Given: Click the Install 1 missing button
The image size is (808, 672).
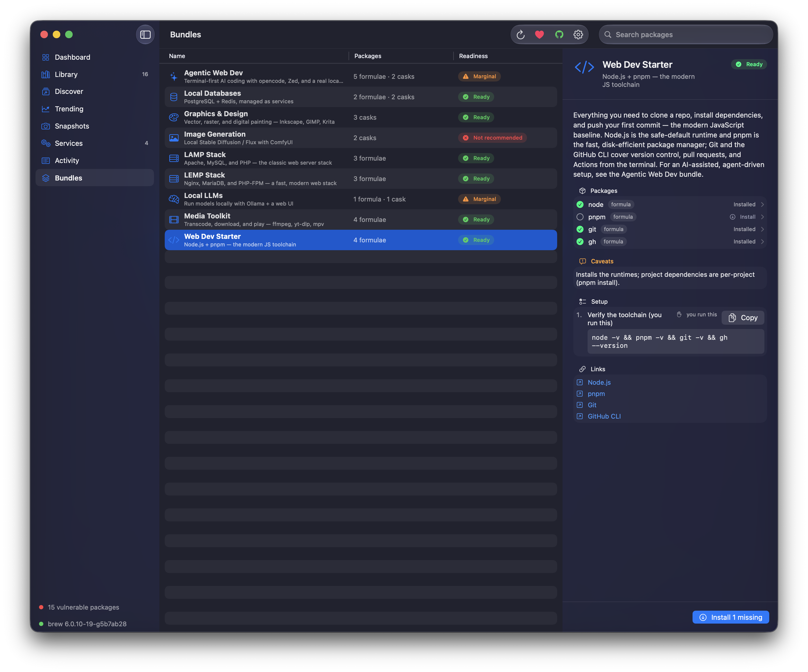Looking at the screenshot, I should [730, 617].
